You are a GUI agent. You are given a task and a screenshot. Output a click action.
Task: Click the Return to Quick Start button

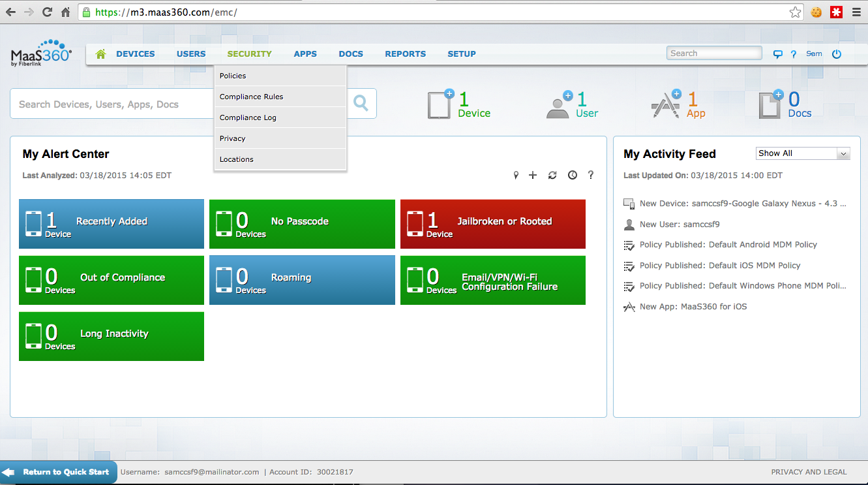[59, 472]
